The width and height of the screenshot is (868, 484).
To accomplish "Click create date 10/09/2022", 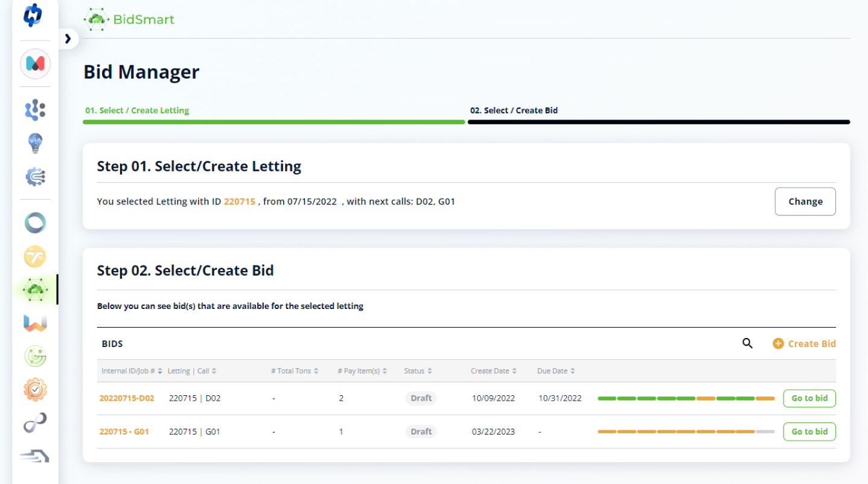I will point(493,398).
